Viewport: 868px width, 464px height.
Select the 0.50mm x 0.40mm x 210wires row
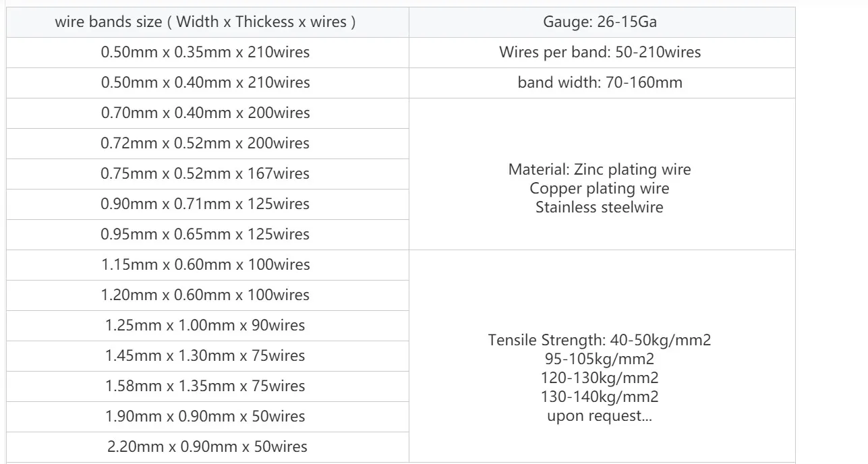coord(205,82)
